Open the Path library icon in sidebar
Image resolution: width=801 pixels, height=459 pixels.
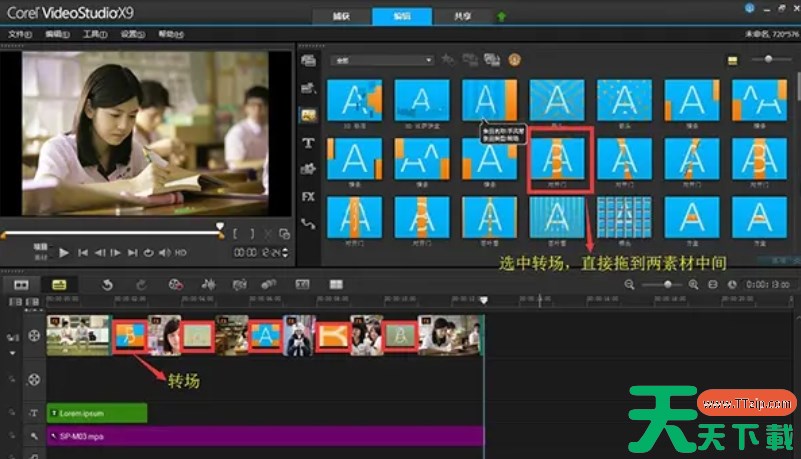(x=308, y=224)
